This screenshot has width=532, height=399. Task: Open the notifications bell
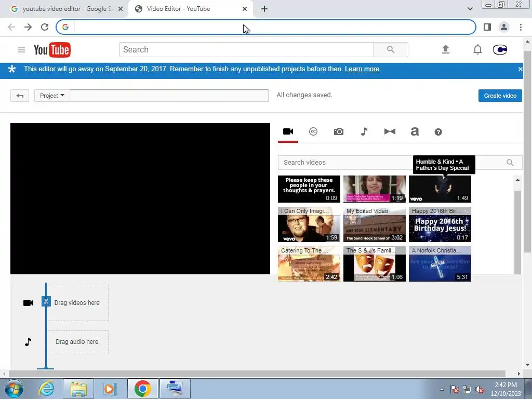click(477, 49)
